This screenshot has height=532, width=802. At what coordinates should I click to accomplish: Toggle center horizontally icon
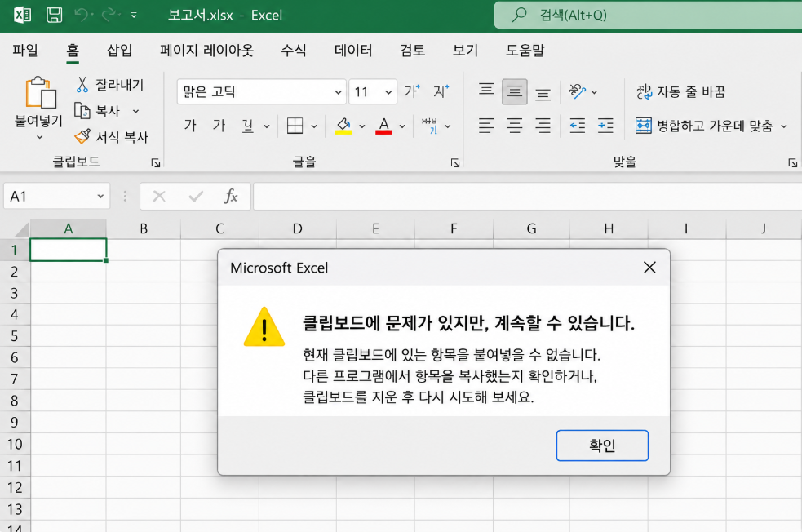coord(515,126)
